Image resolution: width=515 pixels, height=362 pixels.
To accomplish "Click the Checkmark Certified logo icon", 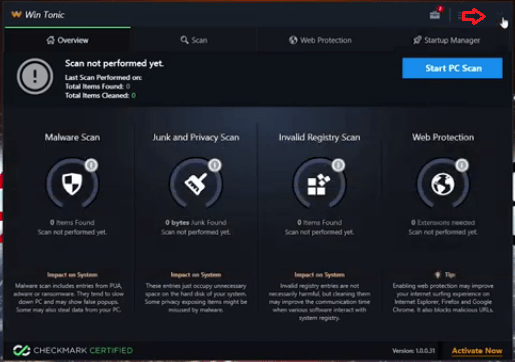I will pos(21,350).
